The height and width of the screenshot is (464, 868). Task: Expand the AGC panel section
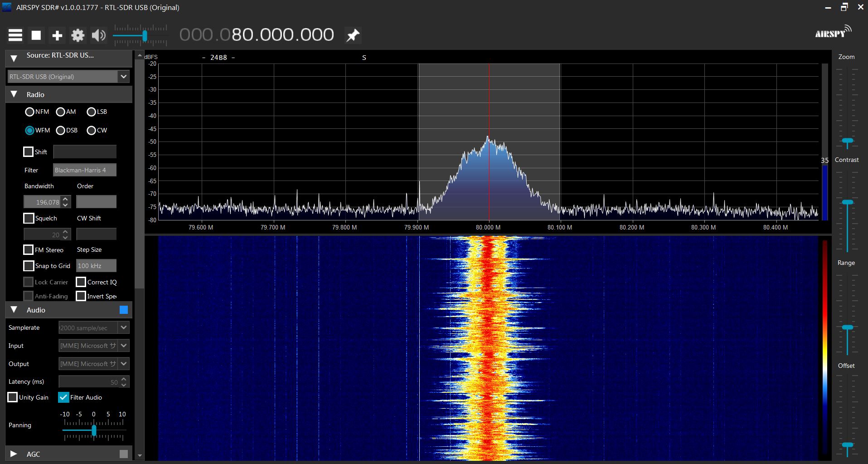pos(14,454)
